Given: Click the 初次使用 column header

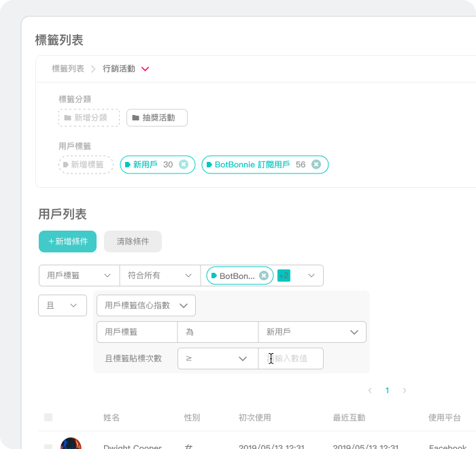Looking at the screenshot, I should click(255, 418).
